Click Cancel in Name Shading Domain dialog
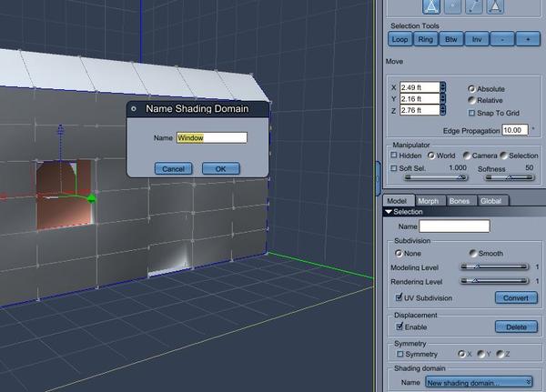 click(x=173, y=169)
